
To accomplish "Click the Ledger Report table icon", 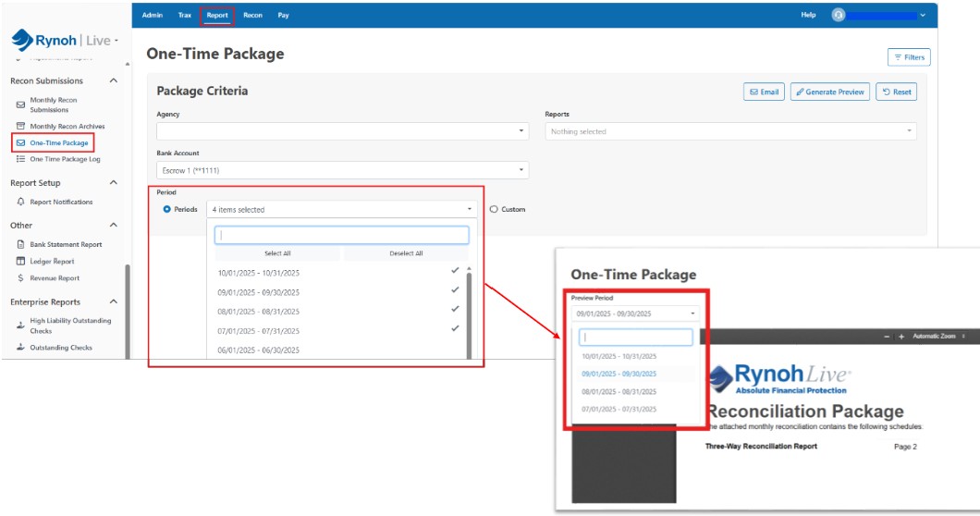I will 20,262.
